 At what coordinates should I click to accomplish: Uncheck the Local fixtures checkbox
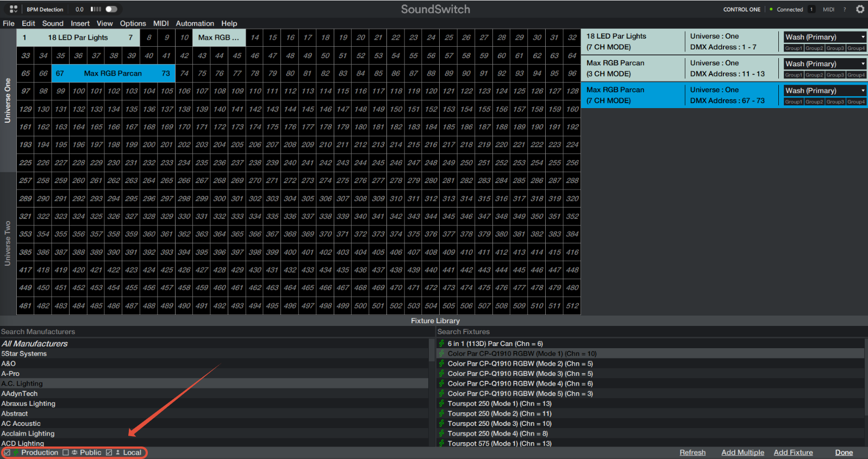[109, 452]
